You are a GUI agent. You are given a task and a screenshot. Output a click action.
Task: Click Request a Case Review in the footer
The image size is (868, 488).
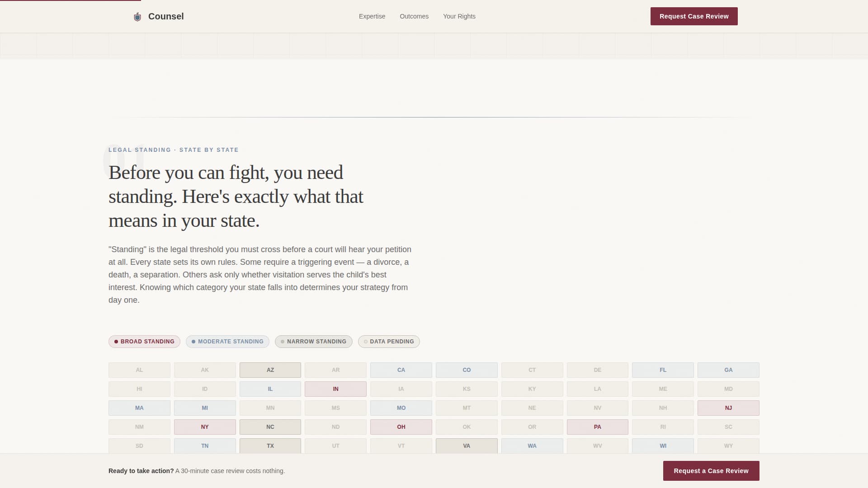point(711,470)
